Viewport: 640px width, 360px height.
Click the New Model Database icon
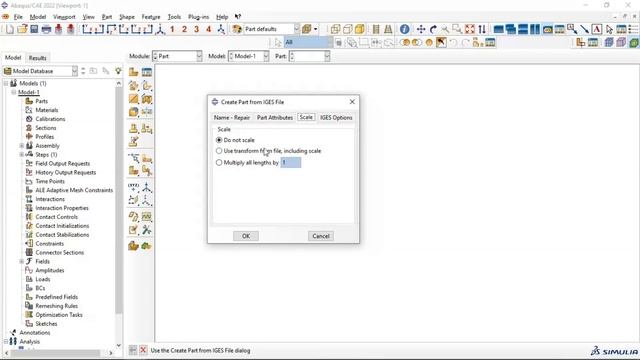[10, 29]
